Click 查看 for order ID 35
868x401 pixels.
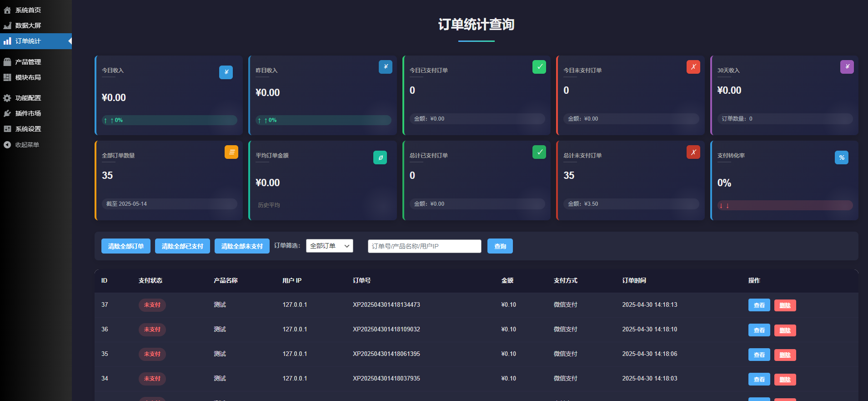(759, 355)
